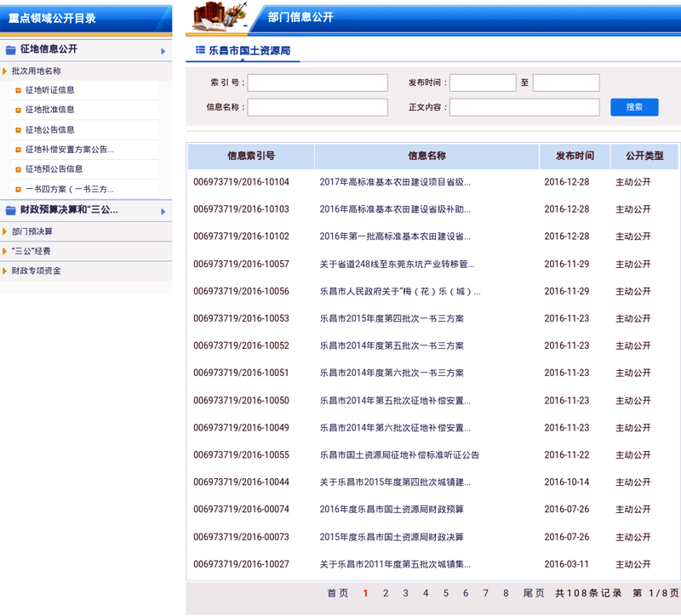This screenshot has height=616, width=681.
Task: Collapse 财政预算决算 section using right arrow
Action: pos(163,211)
